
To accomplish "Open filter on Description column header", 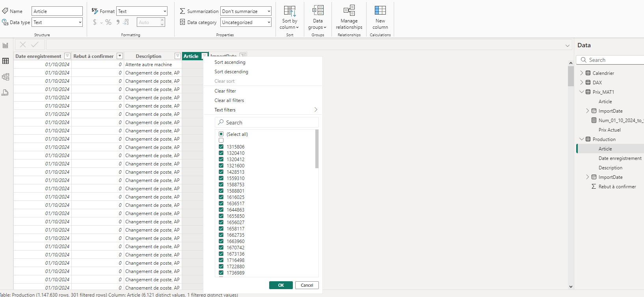I will pyautogui.click(x=178, y=56).
